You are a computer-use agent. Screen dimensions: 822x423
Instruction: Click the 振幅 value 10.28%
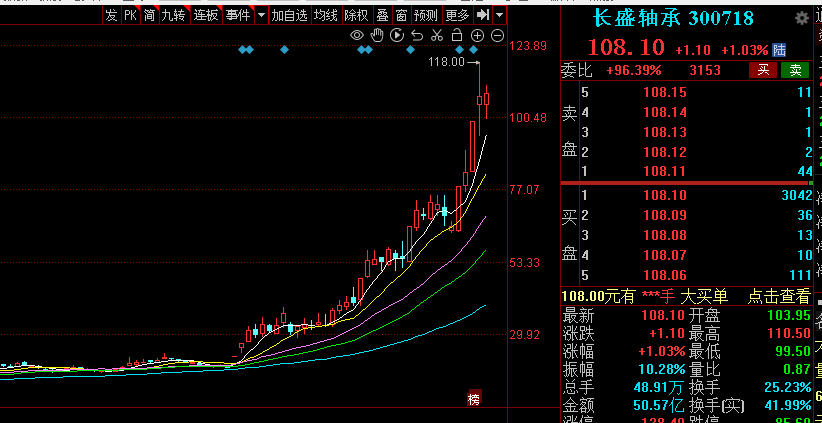click(663, 370)
